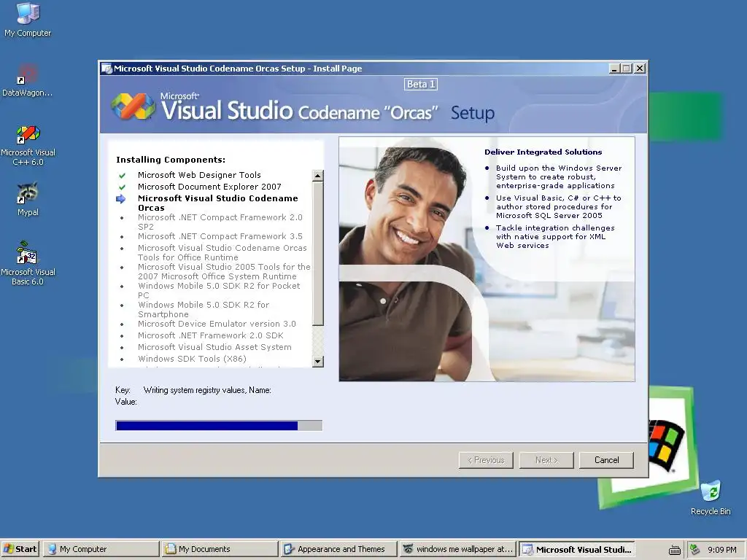Click the Visual Studio logo in banner
Image resolution: width=747 pixels, height=560 pixels.
pos(133,106)
